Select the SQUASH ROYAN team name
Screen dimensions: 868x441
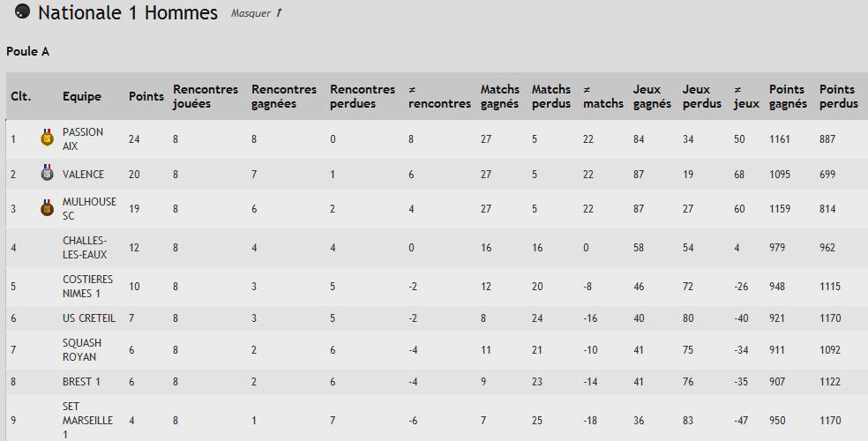pyautogui.click(x=82, y=349)
